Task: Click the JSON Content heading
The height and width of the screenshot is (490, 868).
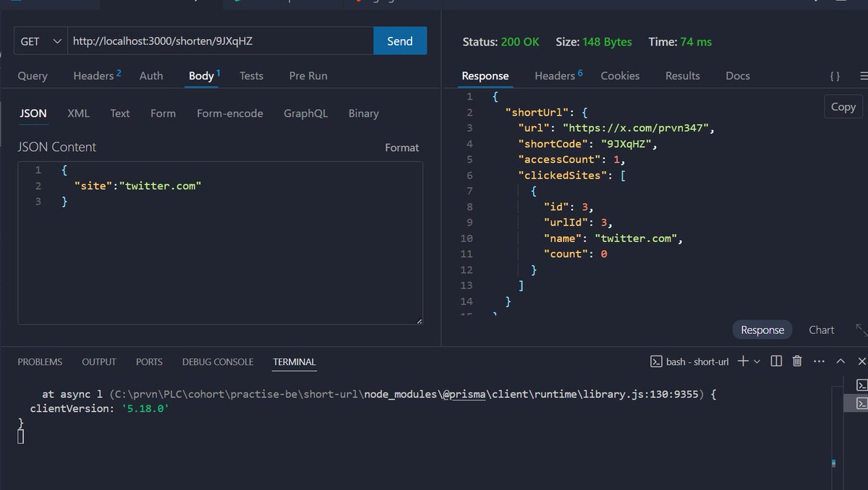Action: (57, 147)
